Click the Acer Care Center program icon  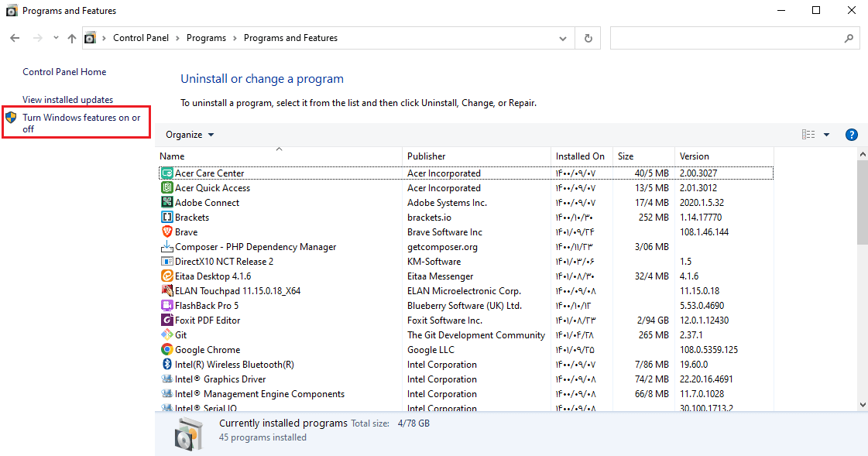click(166, 173)
